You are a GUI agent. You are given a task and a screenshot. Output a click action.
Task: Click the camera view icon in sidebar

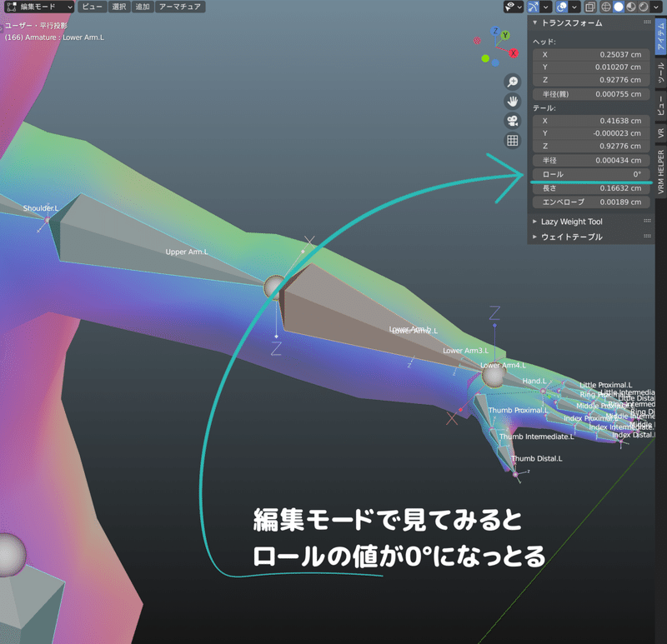[512, 121]
